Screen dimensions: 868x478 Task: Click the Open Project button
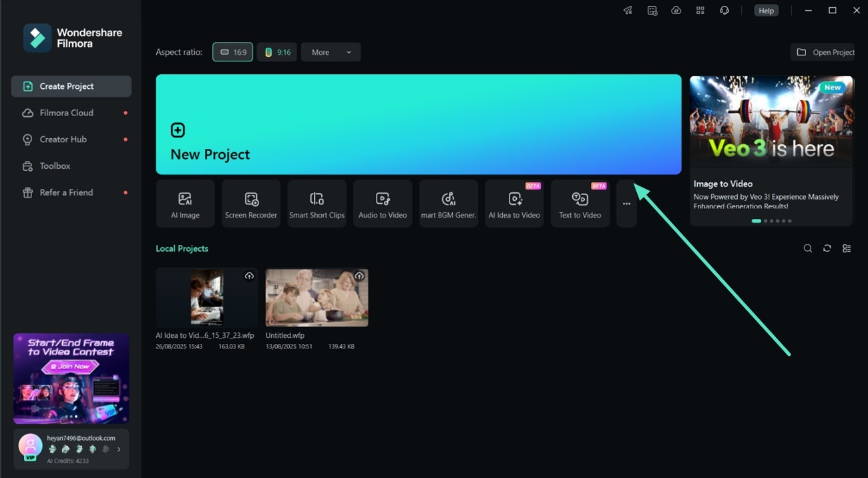(823, 52)
